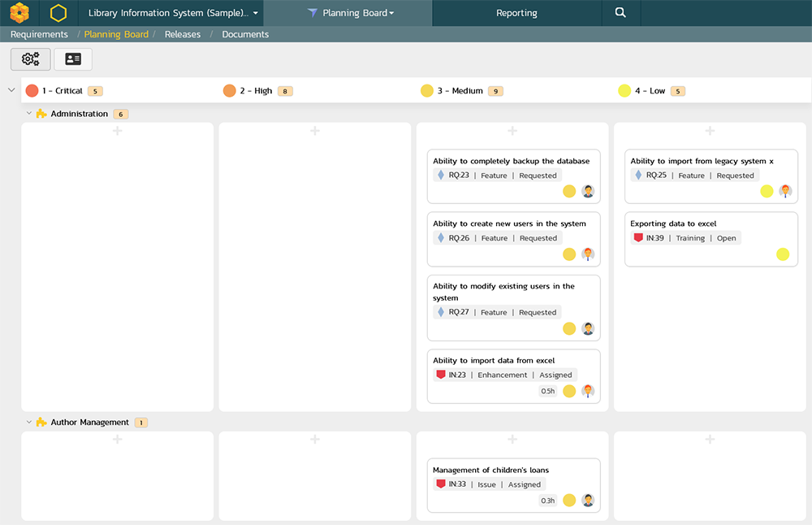Open the Reporting menu
Image resolution: width=812 pixels, height=525 pixels.
point(516,13)
